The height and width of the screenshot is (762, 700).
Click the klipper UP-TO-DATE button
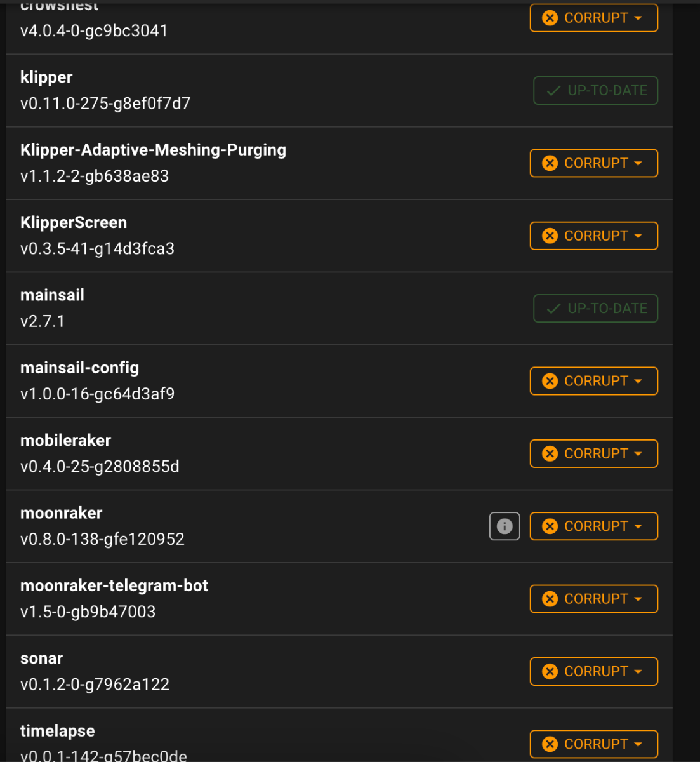[x=595, y=91]
